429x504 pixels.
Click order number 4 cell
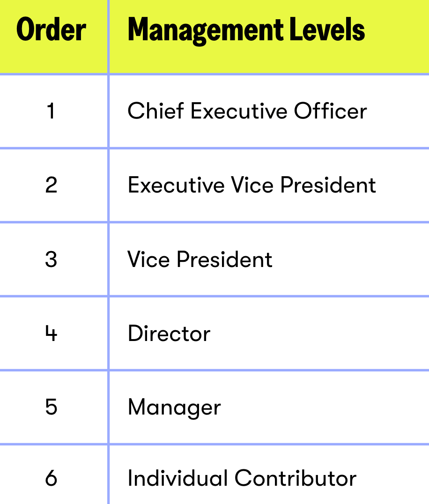tap(51, 333)
